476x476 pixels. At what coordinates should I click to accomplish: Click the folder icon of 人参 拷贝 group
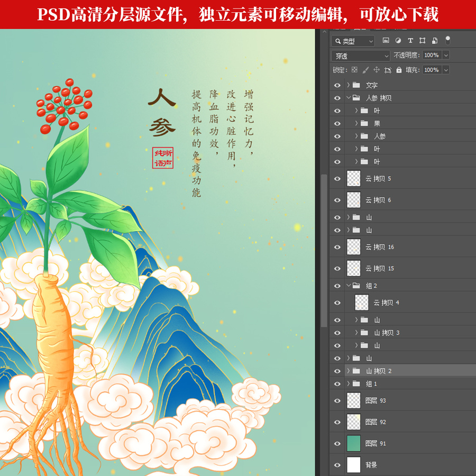pos(356,98)
